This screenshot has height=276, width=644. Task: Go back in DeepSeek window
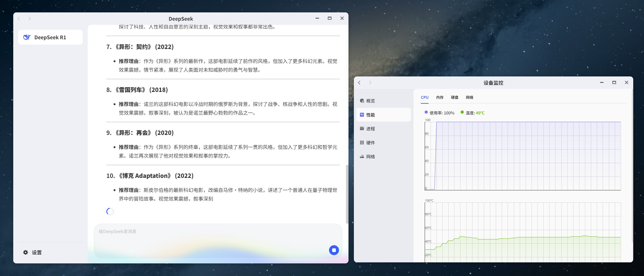[x=19, y=18]
